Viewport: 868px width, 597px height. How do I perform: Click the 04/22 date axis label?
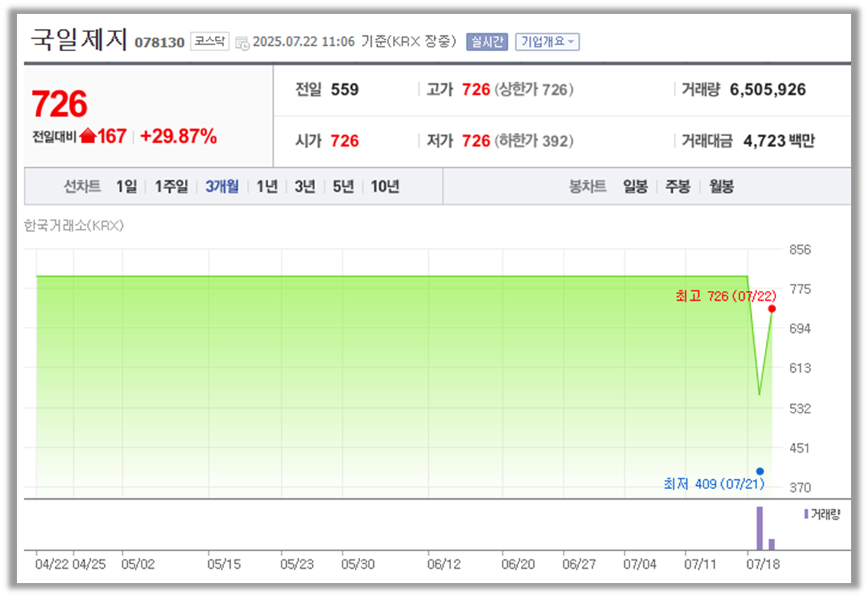tap(52, 564)
